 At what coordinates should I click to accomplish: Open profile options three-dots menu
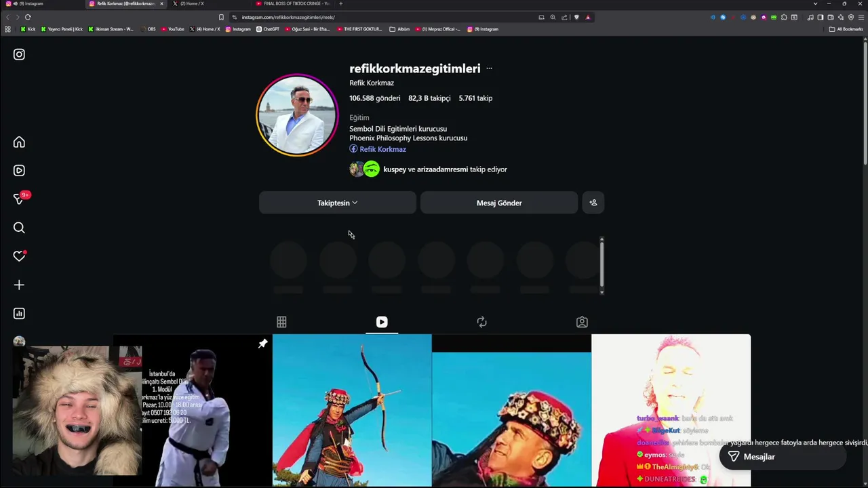coord(489,68)
